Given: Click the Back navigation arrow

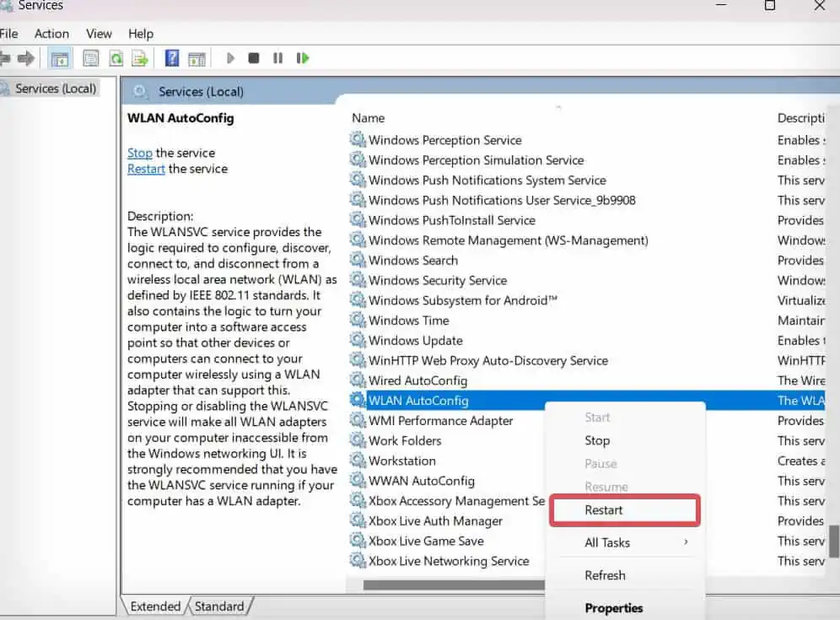Looking at the screenshot, I should click(x=7, y=57).
